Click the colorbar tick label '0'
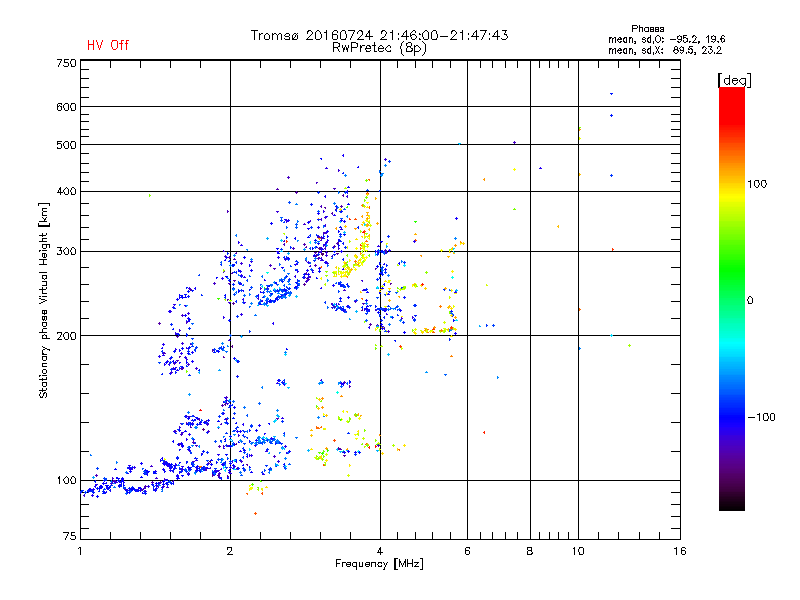800x600 pixels. tap(750, 301)
